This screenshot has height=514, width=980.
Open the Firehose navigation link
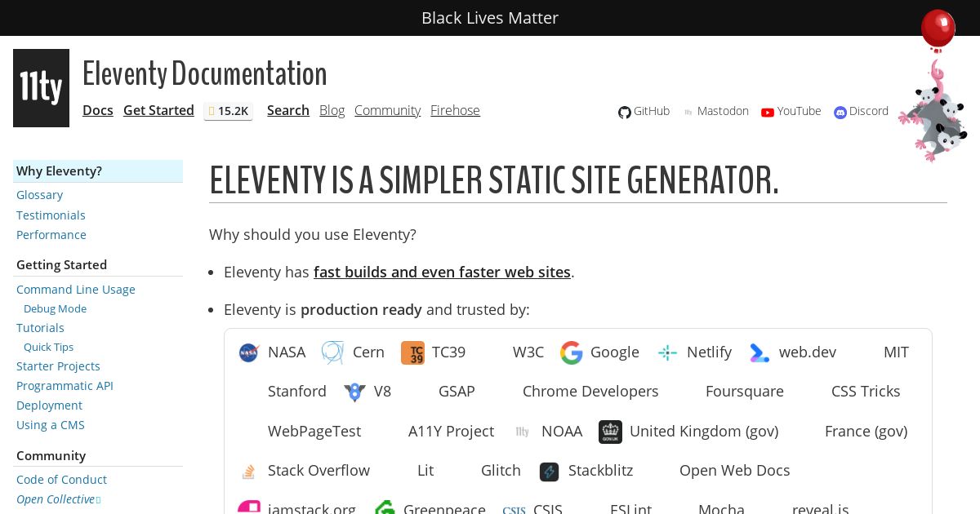coord(455,110)
